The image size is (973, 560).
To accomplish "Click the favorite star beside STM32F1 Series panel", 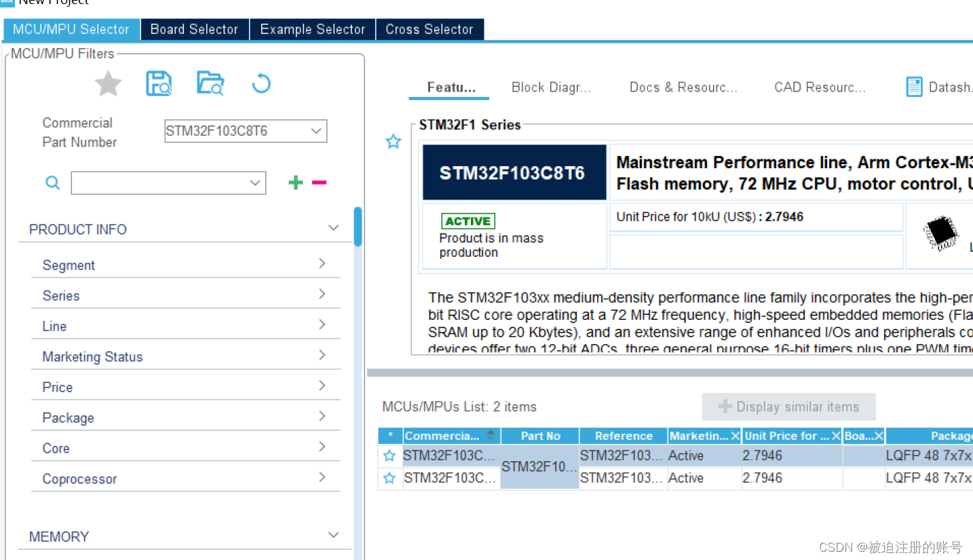I will pos(394,142).
